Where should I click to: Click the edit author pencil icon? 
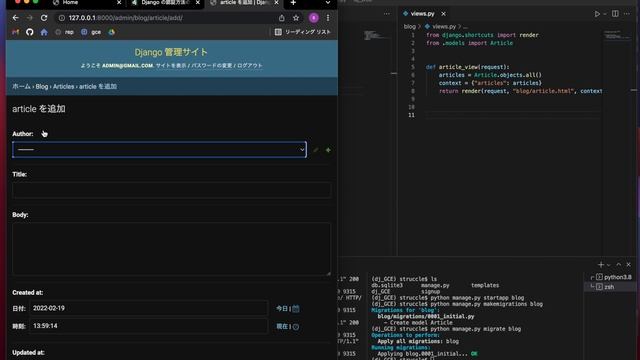tap(316, 150)
